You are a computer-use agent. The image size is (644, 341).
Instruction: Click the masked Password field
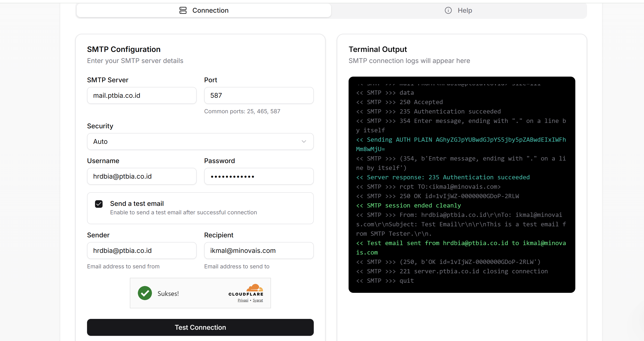click(x=258, y=176)
